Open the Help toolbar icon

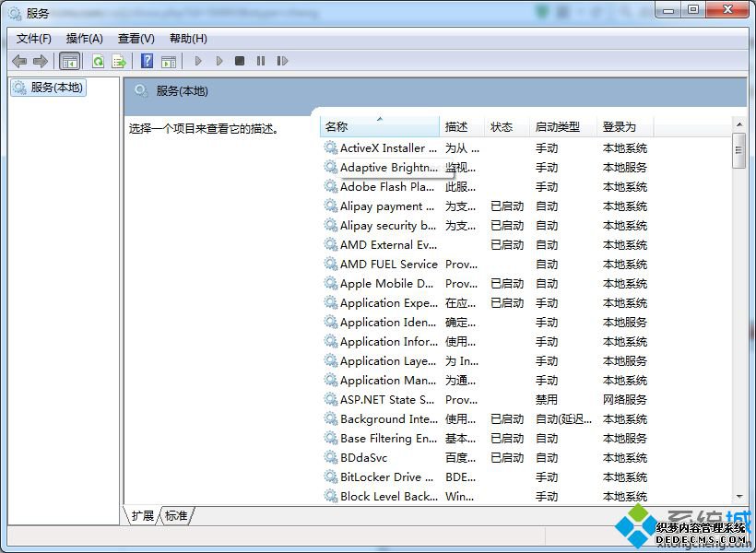pos(148,61)
